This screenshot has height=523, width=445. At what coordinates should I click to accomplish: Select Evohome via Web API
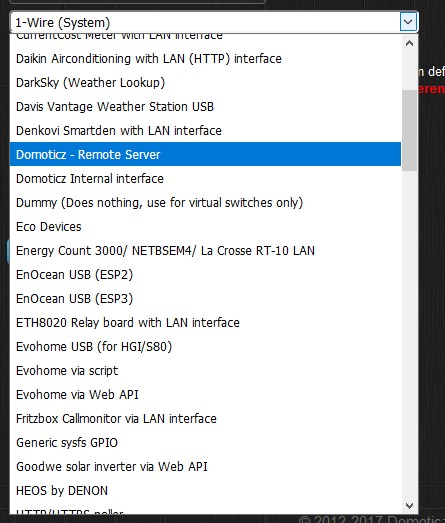(205, 395)
